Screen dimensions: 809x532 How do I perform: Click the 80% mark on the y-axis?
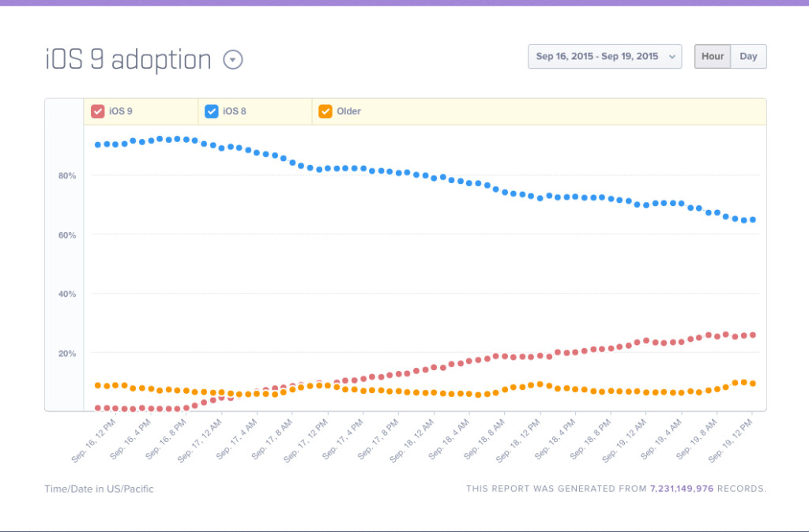[67, 176]
